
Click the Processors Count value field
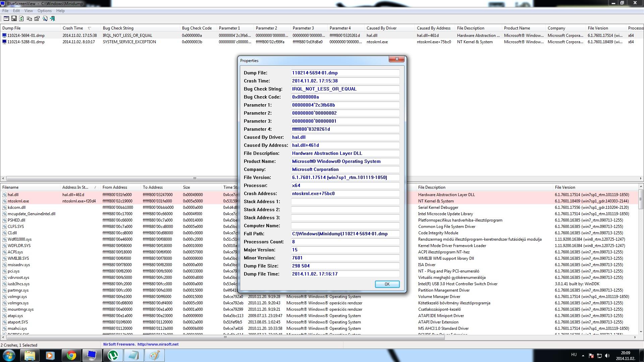[345, 242]
